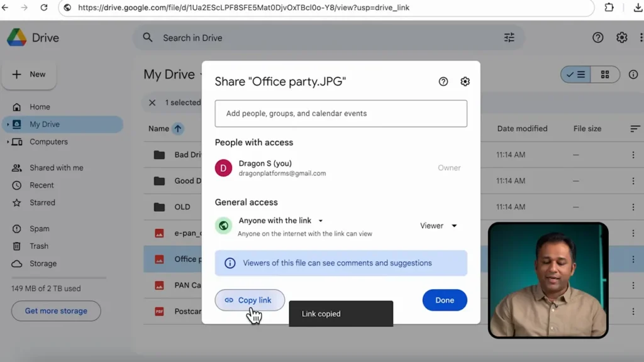
Task: Reverse sort direction arrow beside Name
Action: [x=178, y=129]
